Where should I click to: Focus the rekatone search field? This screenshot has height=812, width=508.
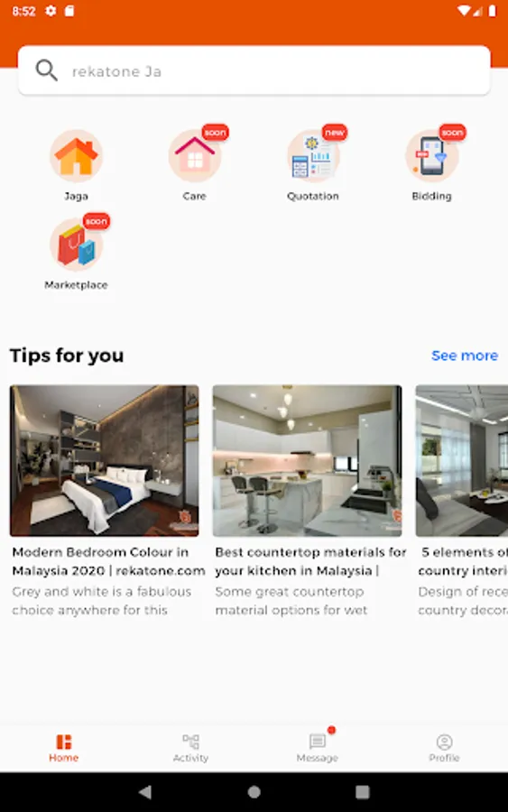(x=254, y=70)
